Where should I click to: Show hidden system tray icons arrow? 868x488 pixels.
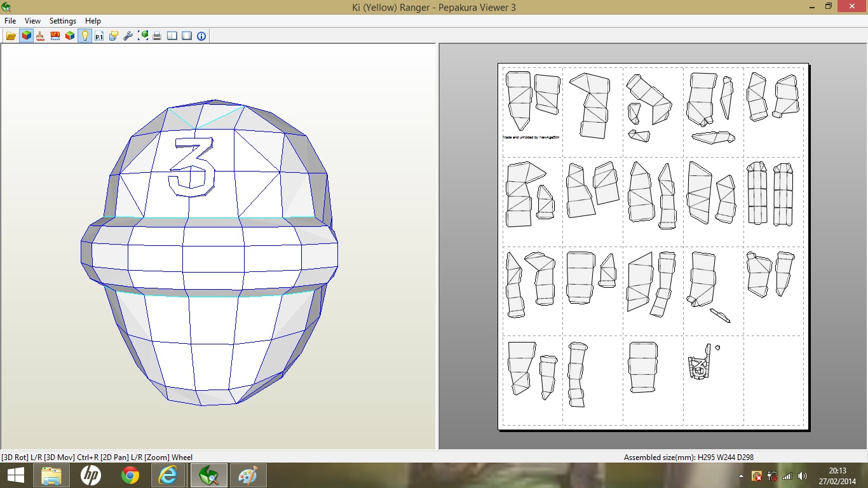741,476
